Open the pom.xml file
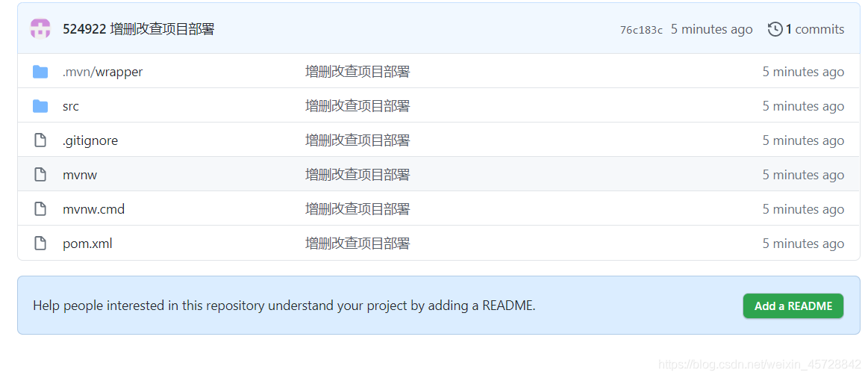The width and height of the screenshot is (868, 378). click(x=87, y=244)
